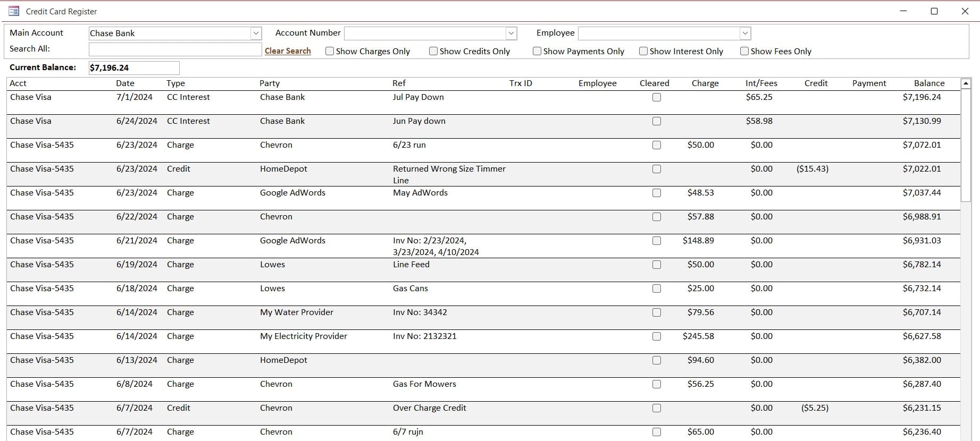Check Cleared for HomeDepot credit 6/23/2024

(x=657, y=169)
